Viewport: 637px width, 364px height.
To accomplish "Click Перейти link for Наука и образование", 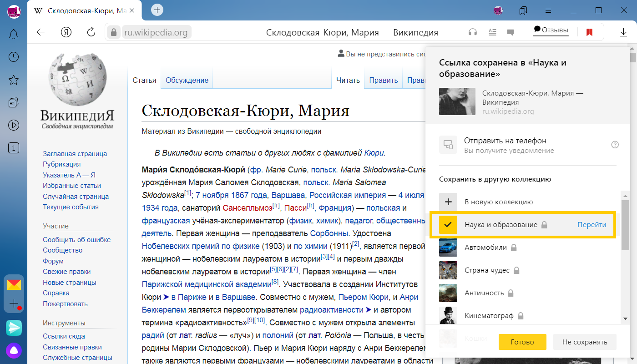I will coord(591,225).
